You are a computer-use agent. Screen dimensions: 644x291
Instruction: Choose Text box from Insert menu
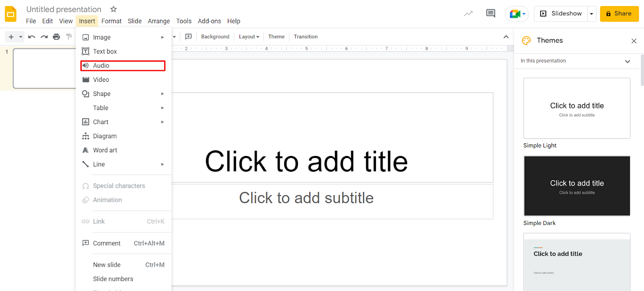click(x=124, y=51)
